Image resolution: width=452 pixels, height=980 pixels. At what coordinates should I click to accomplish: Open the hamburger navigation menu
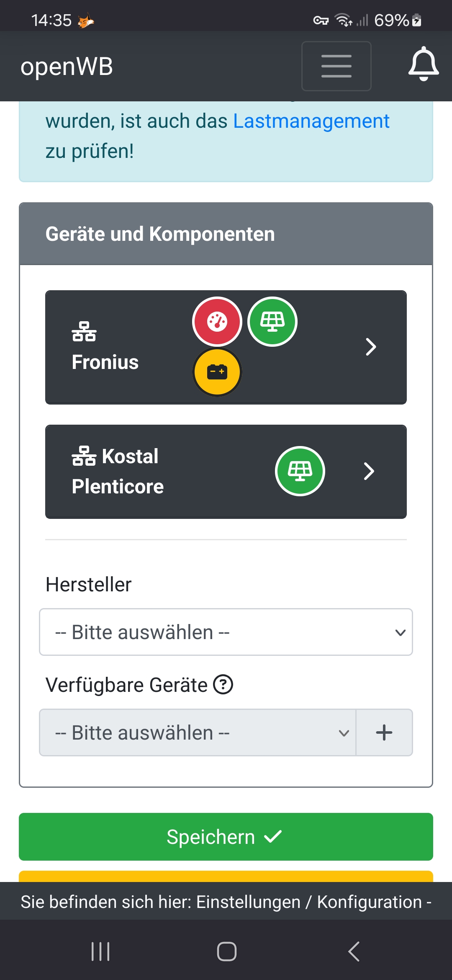(336, 66)
